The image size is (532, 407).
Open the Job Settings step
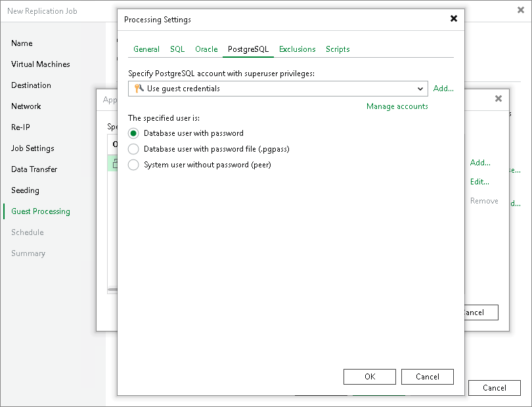tap(33, 148)
